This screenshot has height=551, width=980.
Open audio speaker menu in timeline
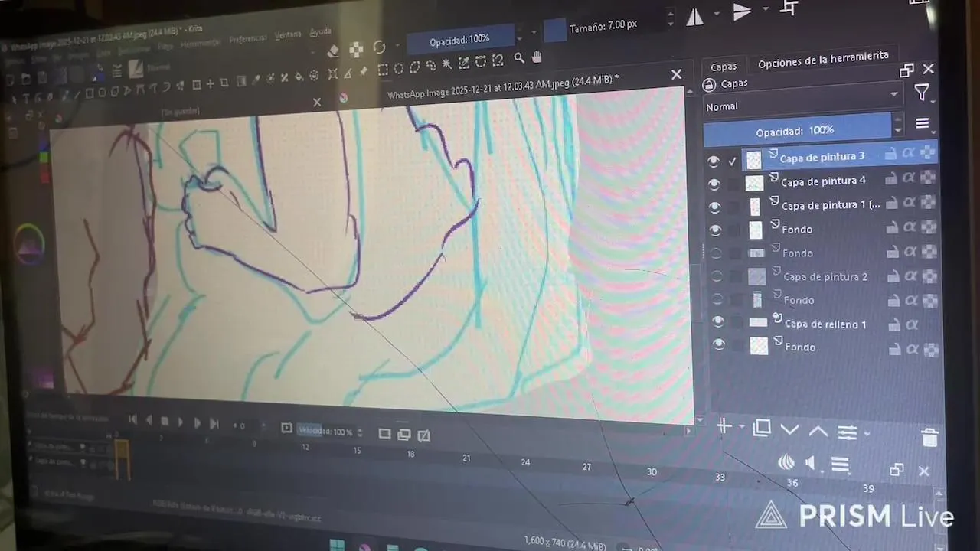click(811, 463)
